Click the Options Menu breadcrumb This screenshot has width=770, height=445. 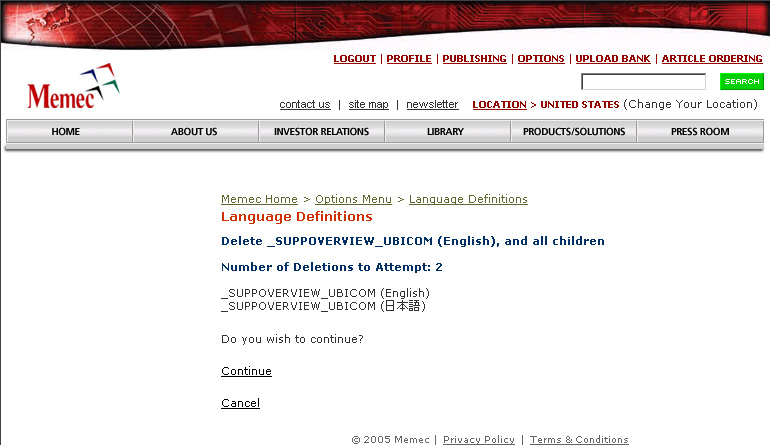354,199
